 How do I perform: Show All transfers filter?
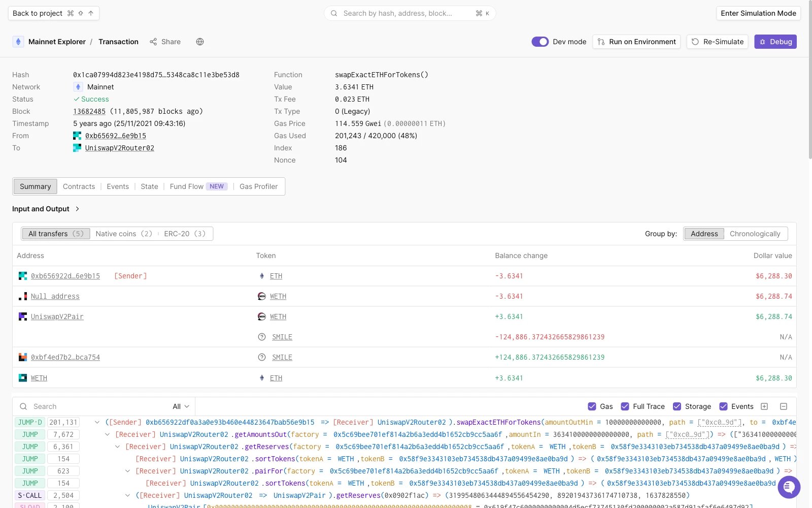click(x=56, y=234)
